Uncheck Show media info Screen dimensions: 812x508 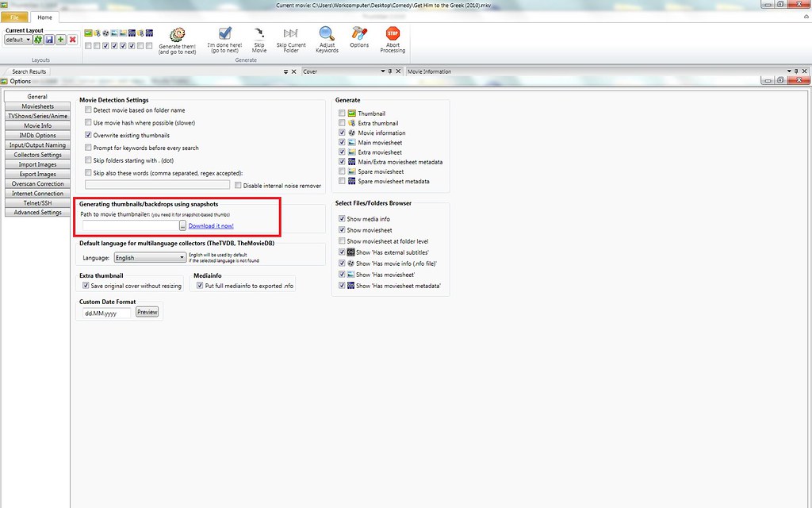coord(342,219)
